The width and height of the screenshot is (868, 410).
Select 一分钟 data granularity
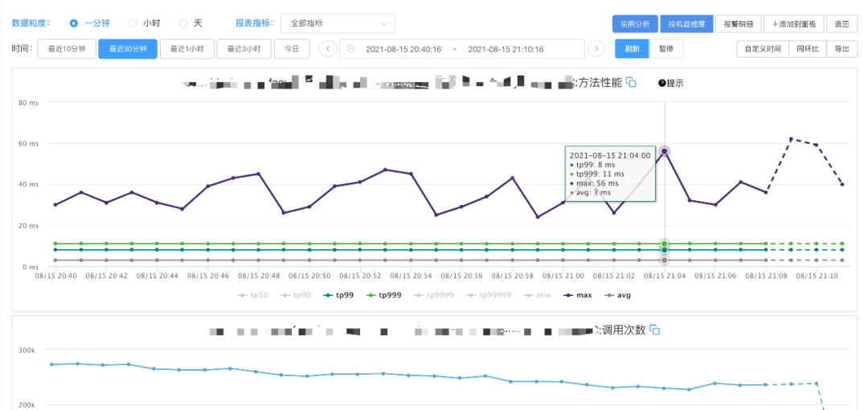(74, 23)
